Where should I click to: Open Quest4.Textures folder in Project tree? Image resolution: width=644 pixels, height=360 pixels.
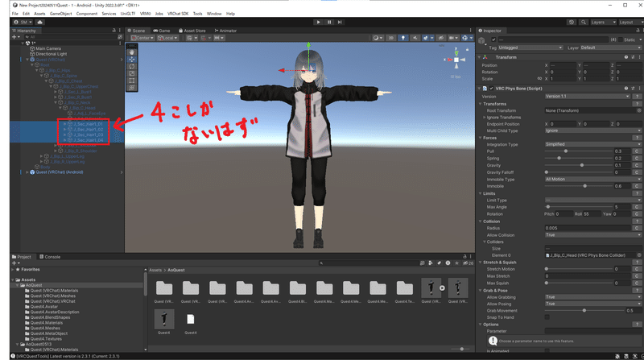point(46,339)
